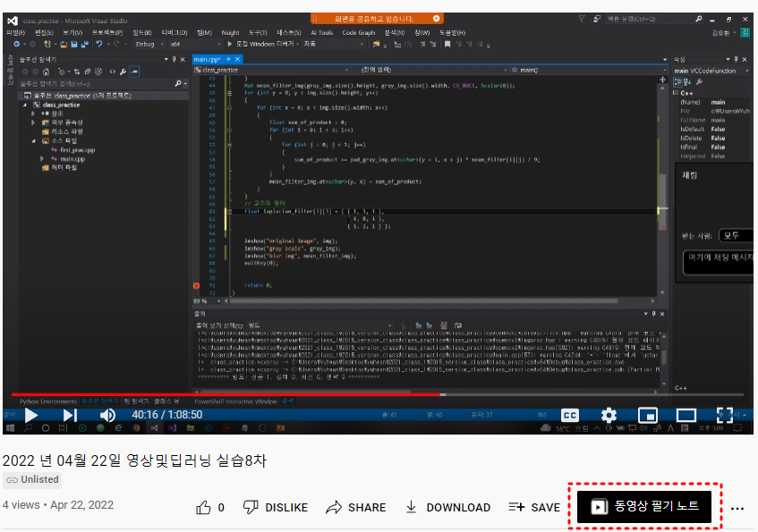Open the class_practice scope dropdown

(272, 70)
